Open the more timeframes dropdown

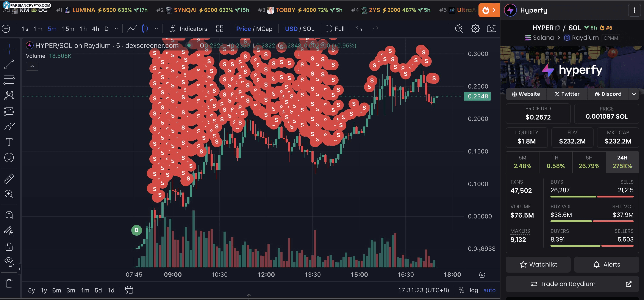point(116,29)
